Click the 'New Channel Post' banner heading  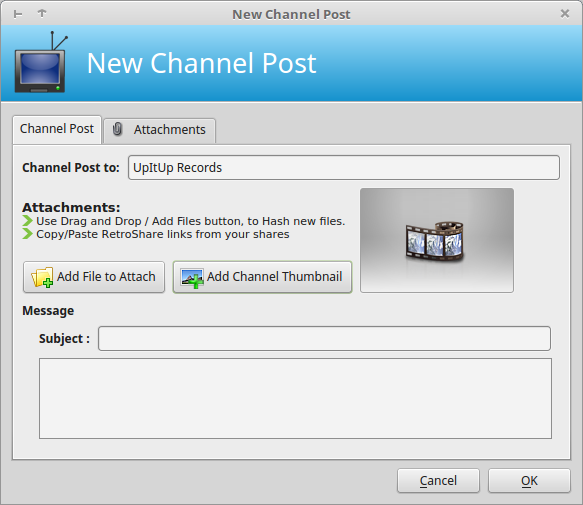coord(201,63)
